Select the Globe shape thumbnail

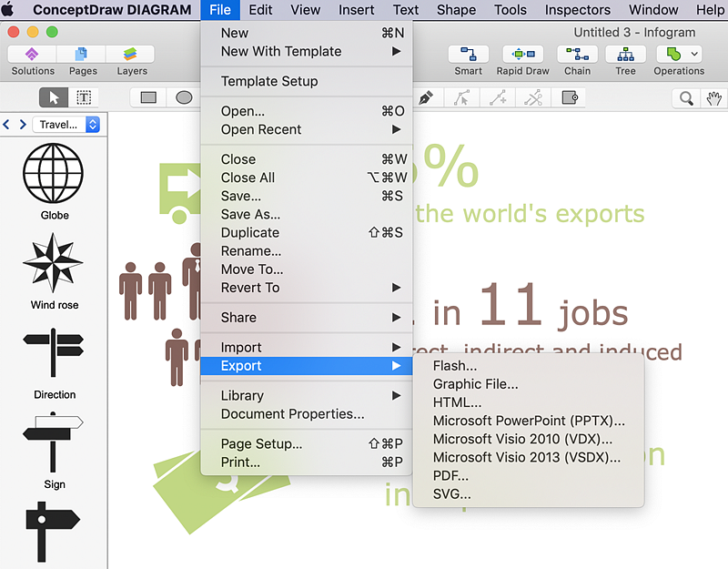[54, 173]
